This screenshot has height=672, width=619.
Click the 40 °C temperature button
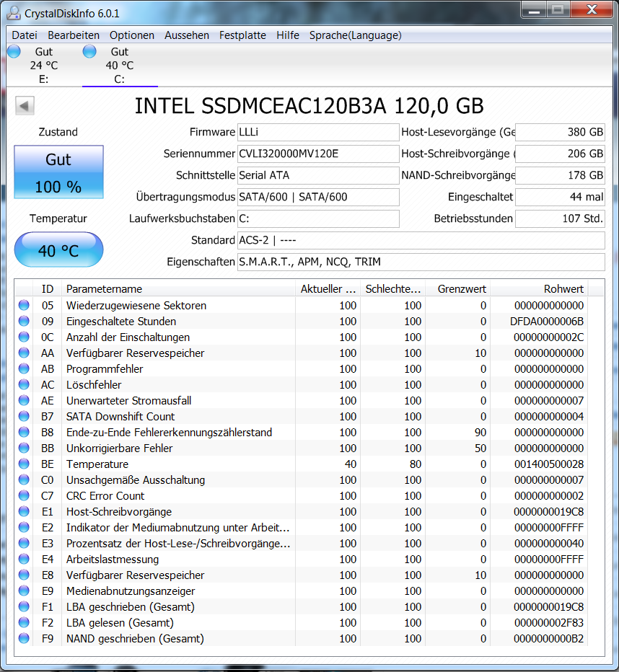click(x=58, y=250)
